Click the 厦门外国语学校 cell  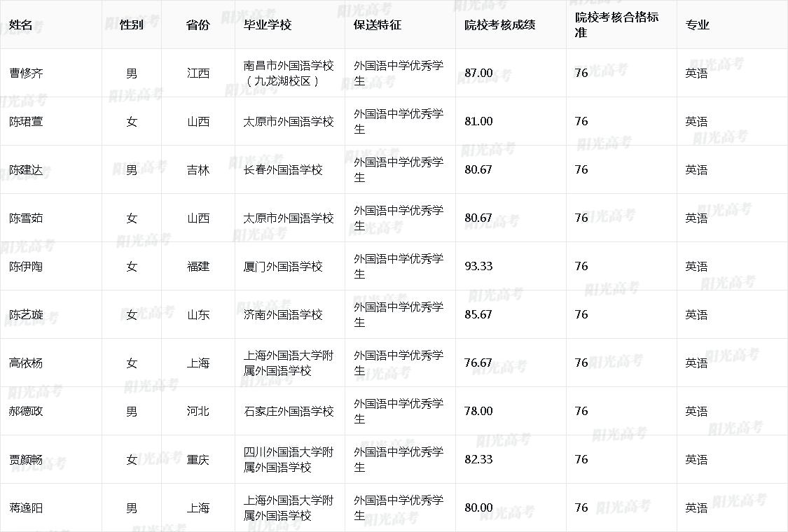pos(283,266)
